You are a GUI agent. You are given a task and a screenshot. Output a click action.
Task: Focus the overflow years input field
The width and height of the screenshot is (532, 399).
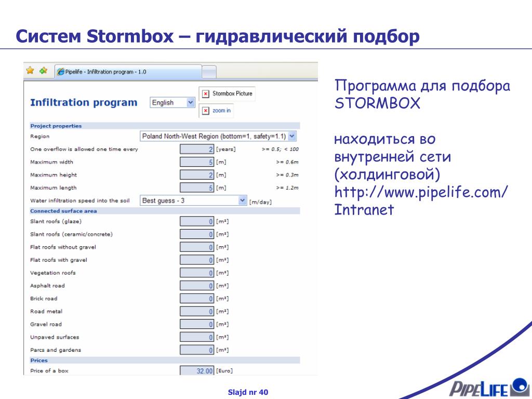197,149
